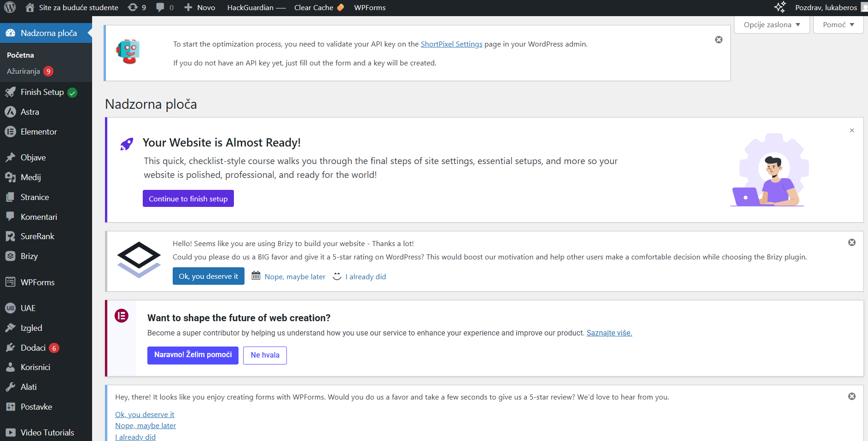Click Nope, maybe later in Brizy notice
The height and width of the screenshot is (441, 868).
295,276
